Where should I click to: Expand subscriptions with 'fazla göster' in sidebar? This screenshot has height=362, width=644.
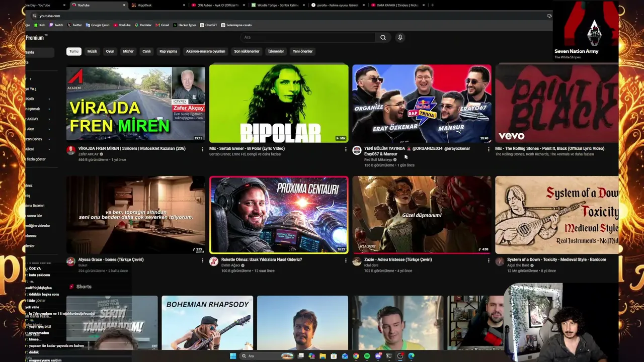point(36,159)
